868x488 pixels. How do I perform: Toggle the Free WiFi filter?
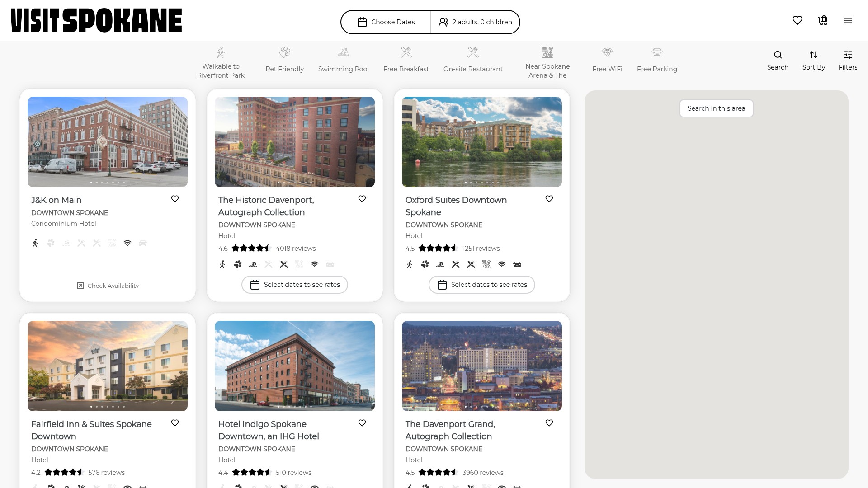tap(608, 60)
